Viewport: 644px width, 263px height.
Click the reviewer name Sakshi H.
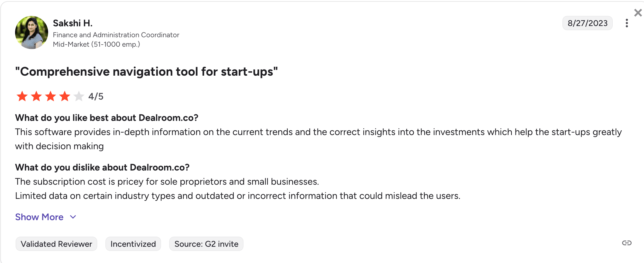(x=73, y=23)
